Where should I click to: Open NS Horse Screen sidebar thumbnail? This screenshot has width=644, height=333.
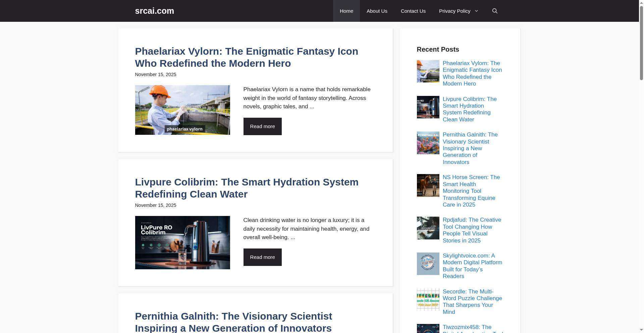coord(428,185)
